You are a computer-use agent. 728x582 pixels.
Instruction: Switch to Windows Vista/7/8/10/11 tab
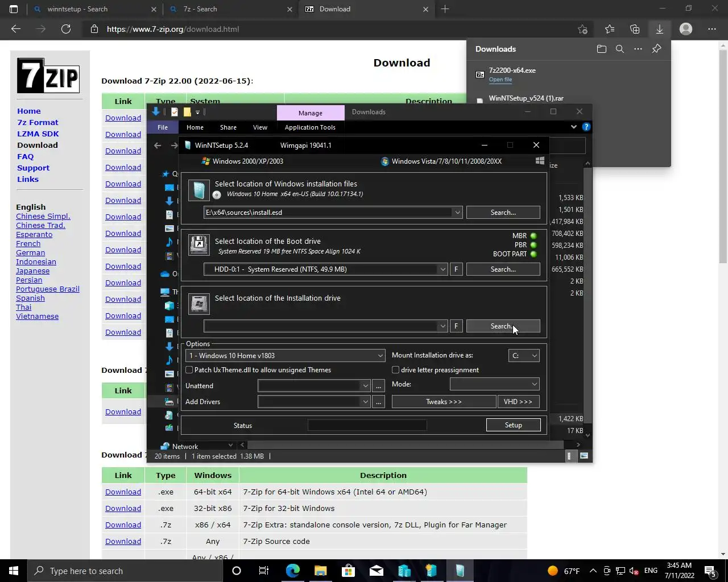pos(441,161)
